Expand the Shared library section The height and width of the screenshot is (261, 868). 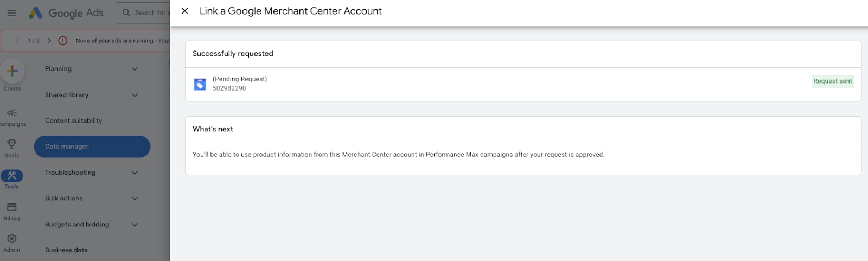point(135,95)
